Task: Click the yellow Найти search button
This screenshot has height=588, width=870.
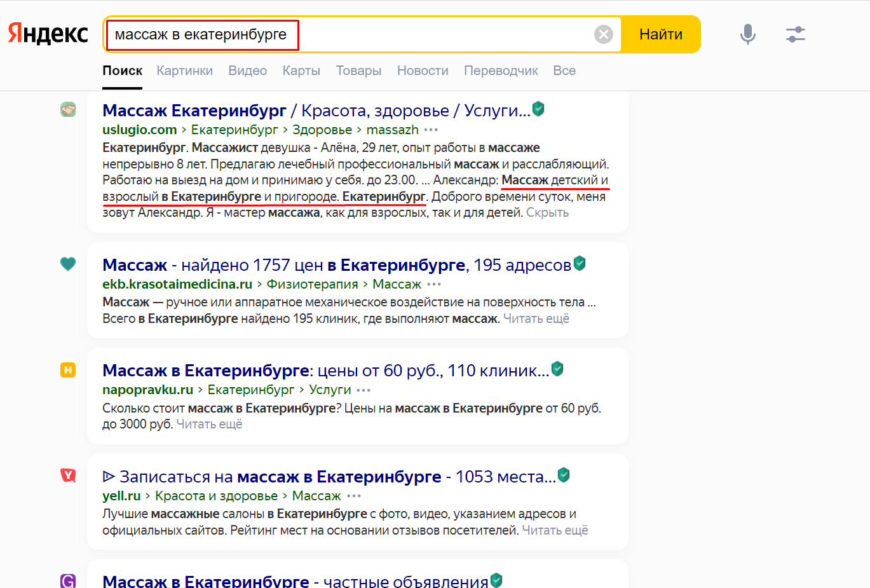Action: (x=661, y=34)
